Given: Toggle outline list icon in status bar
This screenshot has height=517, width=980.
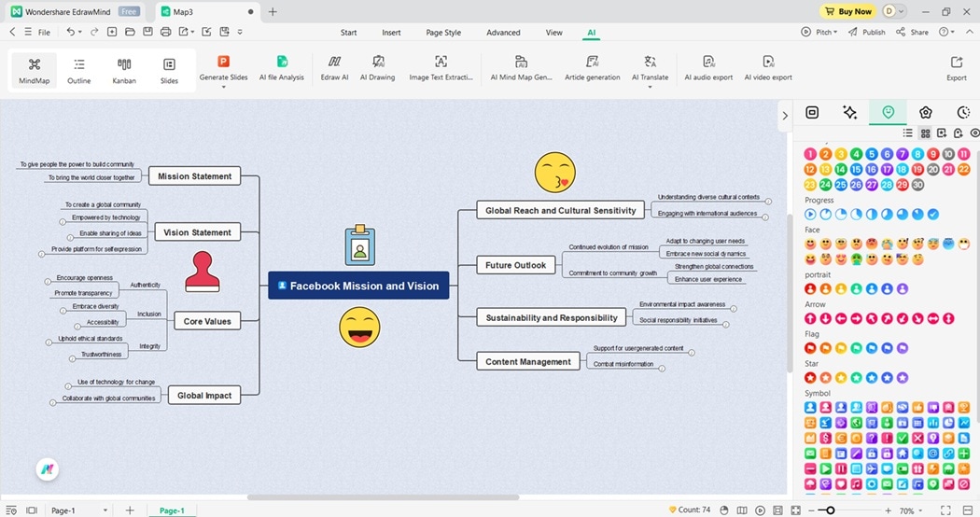Looking at the screenshot, I should click(x=11, y=510).
